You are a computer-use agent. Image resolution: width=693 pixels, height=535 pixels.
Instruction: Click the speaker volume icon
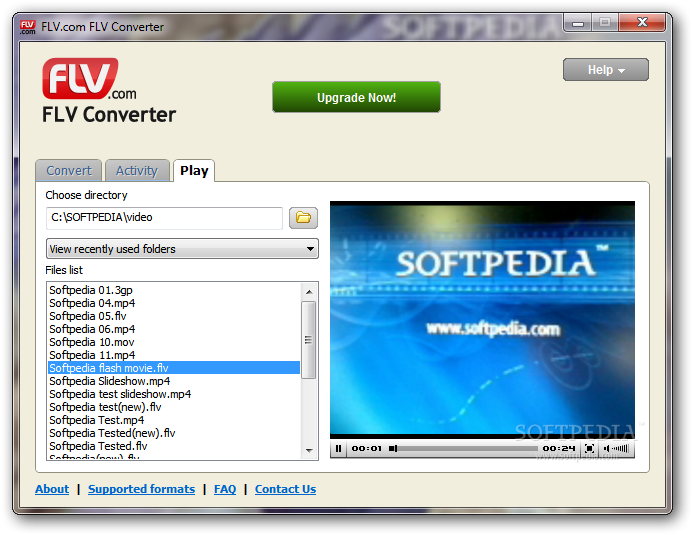pos(606,448)
